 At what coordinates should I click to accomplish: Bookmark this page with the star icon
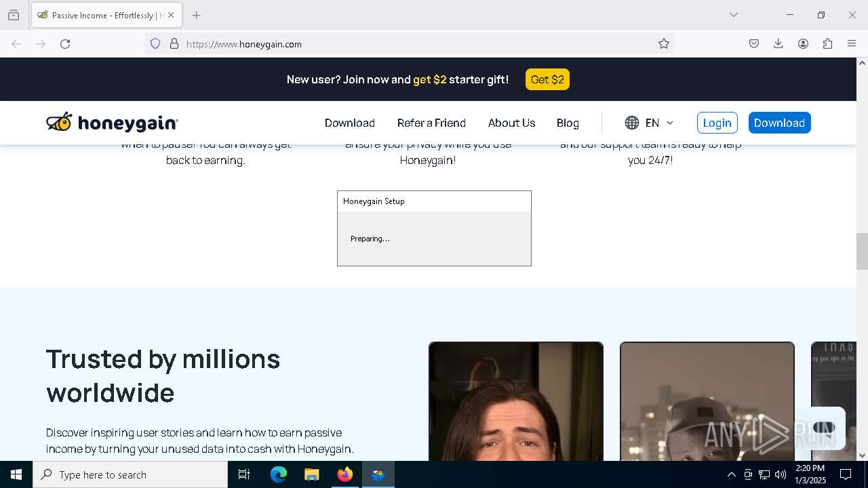tap(664, 43)
